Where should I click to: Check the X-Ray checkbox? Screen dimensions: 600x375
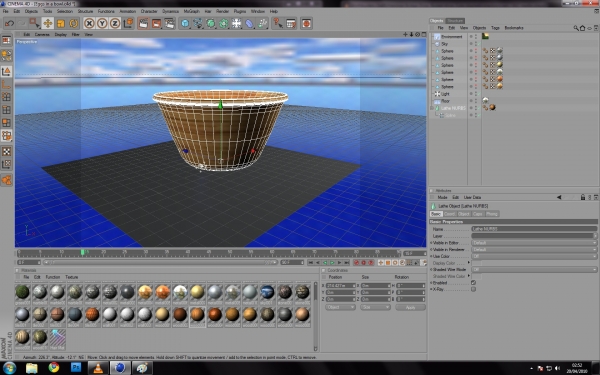coord(473,289)
